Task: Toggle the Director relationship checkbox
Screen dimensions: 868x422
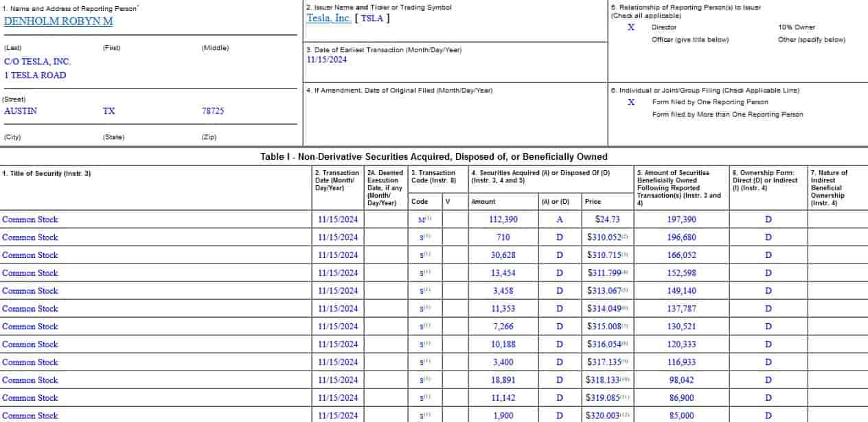Action: point(630,27)
